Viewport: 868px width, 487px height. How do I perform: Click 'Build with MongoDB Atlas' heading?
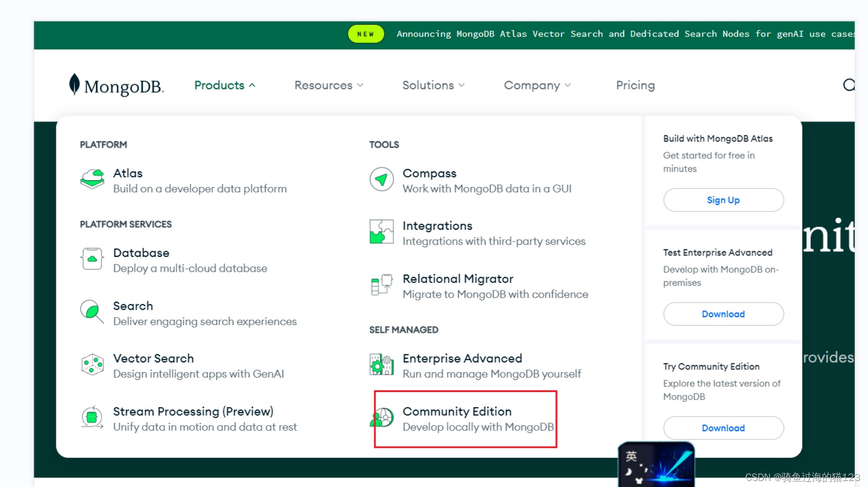pyautogui.click(x=718, y=139)
